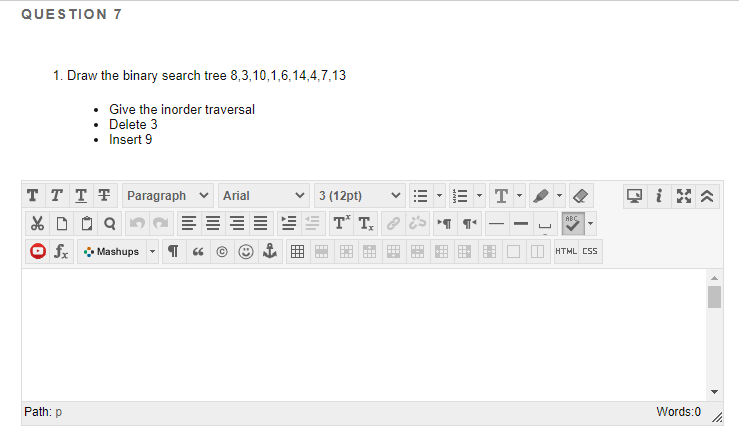The image size is (739, 441).
Task: Align text right
Action: click(237, 223)
